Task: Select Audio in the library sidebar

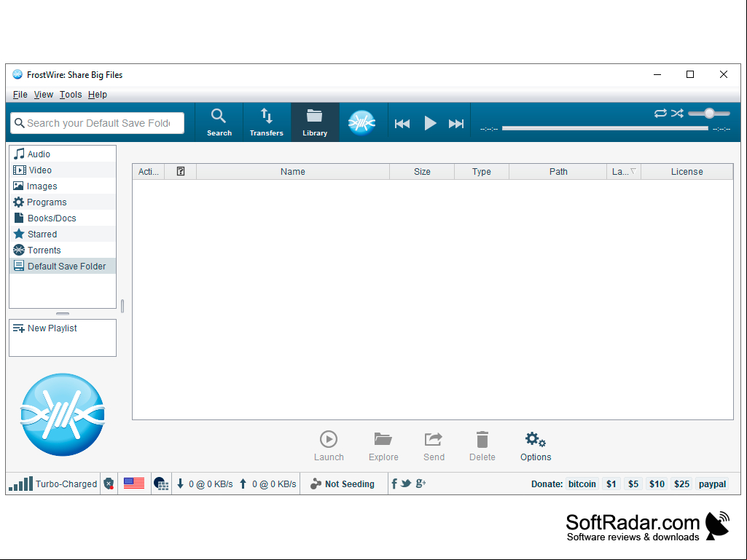Action: pyautogui.click(x=63, y=154)
